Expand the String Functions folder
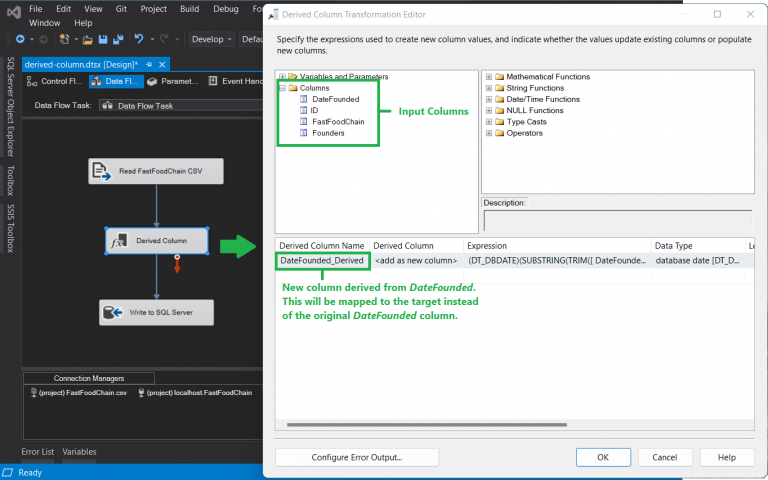The image size is (768, 480). tap(489, 88)
